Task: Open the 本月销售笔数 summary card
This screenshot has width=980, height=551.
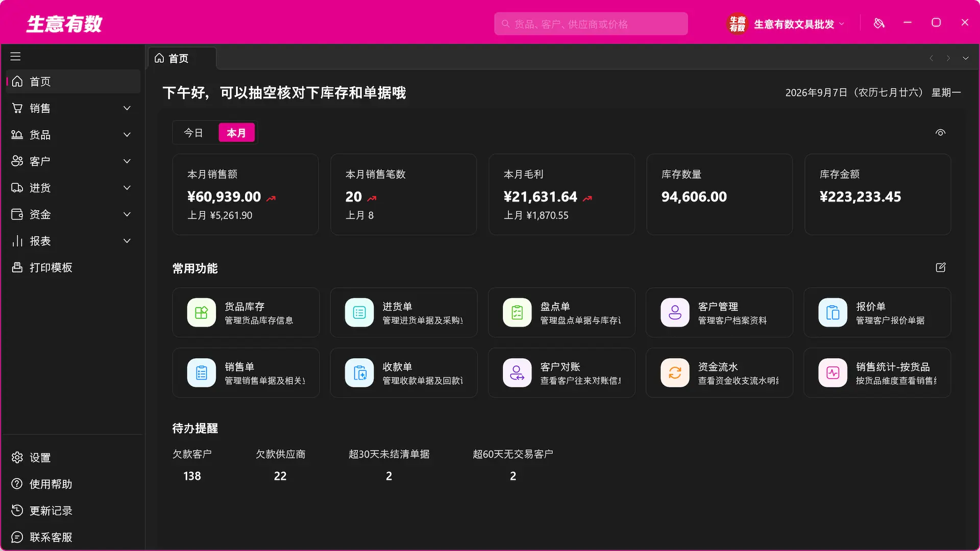Action: [404, 195]
